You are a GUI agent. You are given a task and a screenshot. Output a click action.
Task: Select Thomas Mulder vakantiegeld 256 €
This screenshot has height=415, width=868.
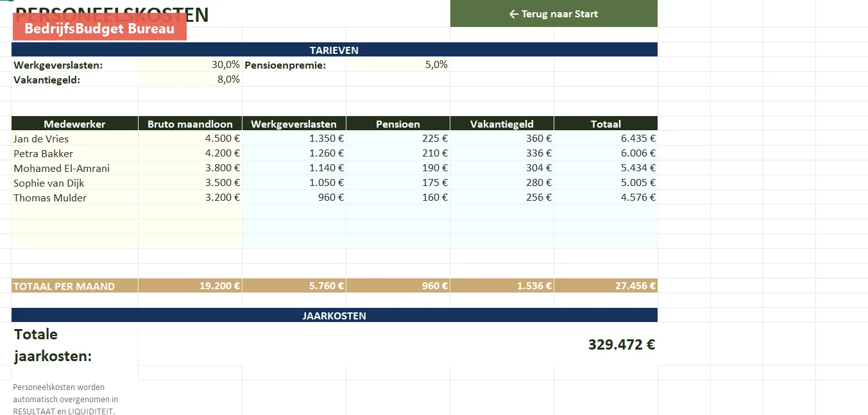click(502, 198)
